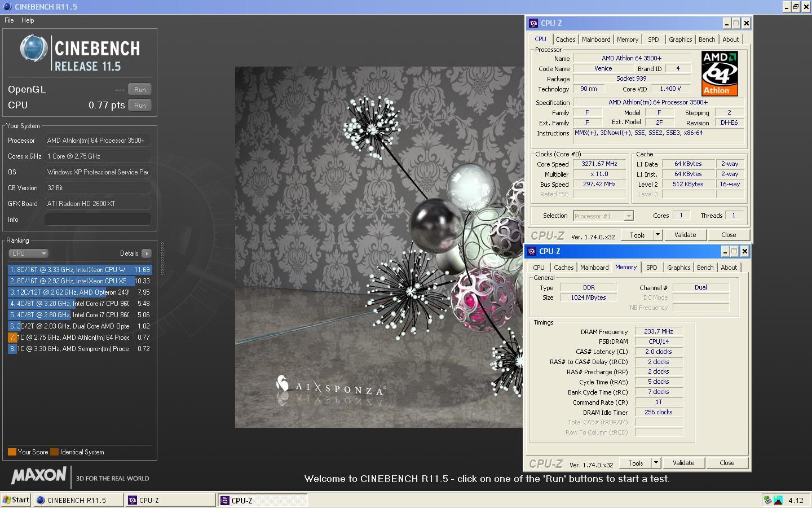This screenshot has height=508, width=812.
Task: Open the CPU ranking type dropdown
Action: coord(28,253)
